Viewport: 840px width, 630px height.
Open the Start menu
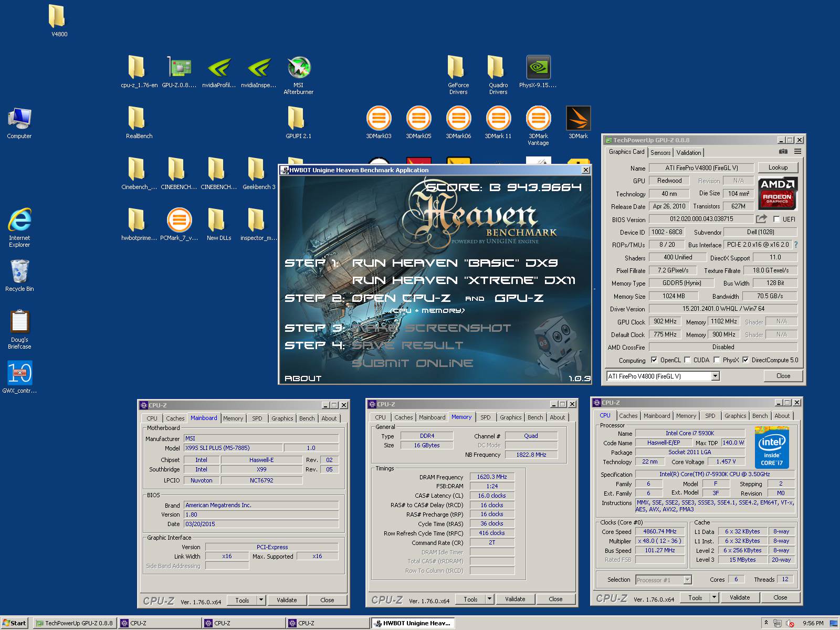coord(15,623)
